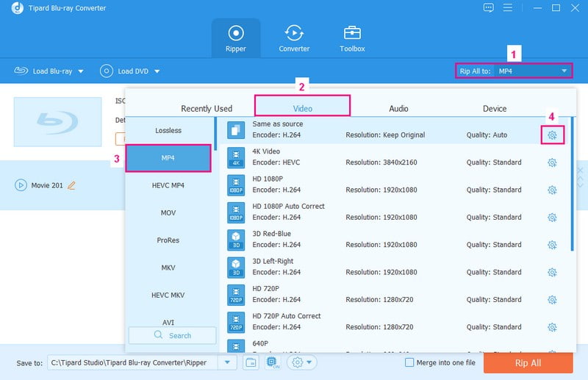Click the 3D Red-Blue title text
The height and width of the screenshot is (380, 588).
[x=271, y=234]
